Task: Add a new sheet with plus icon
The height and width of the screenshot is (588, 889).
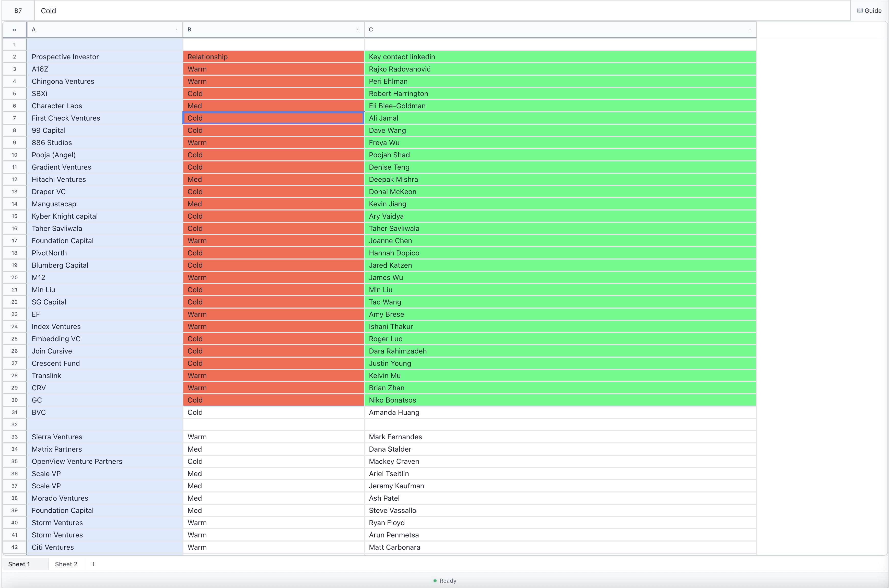Action: pyautogui.click(x=93, y=564)
